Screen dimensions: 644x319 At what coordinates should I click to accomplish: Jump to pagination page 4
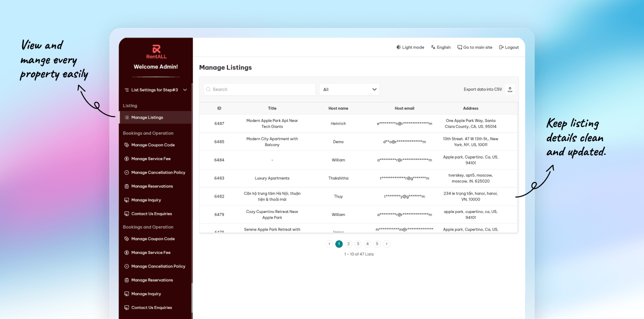tap(367, 244)
